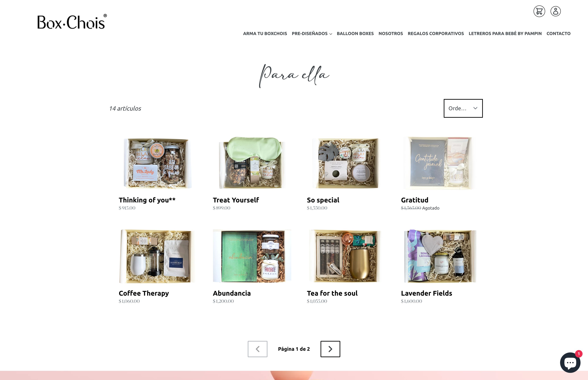Go to BALLOON BOXES page
The width and height of the screenshot is (588, 380).
point(355,34)
